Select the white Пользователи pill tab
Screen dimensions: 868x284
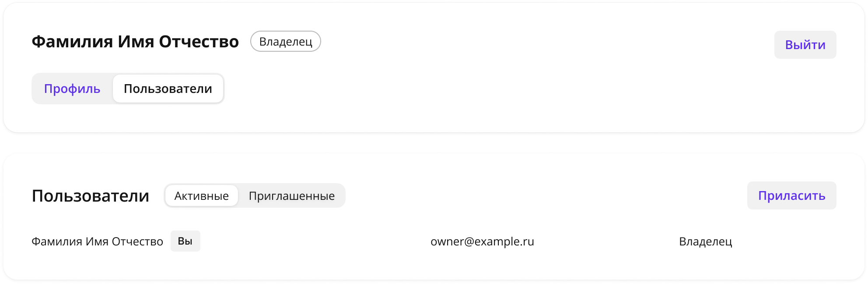[x=168, y=89]
